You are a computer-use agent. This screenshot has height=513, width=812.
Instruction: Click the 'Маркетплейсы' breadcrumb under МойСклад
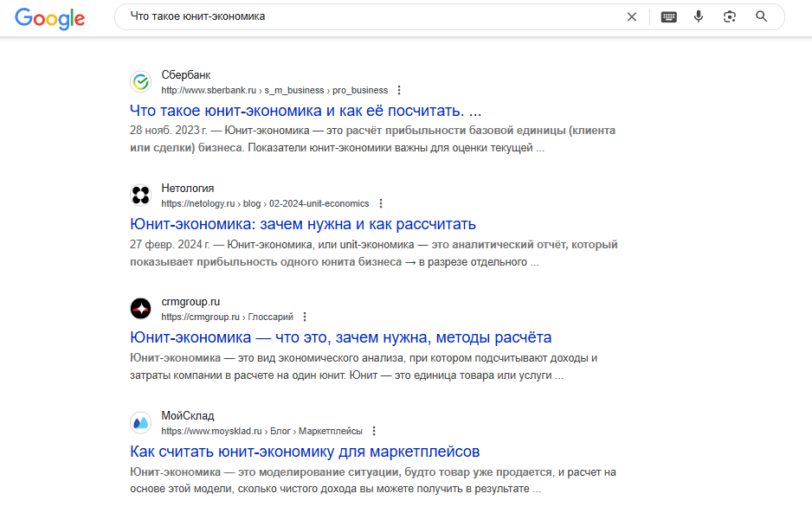tap(332, 430)
